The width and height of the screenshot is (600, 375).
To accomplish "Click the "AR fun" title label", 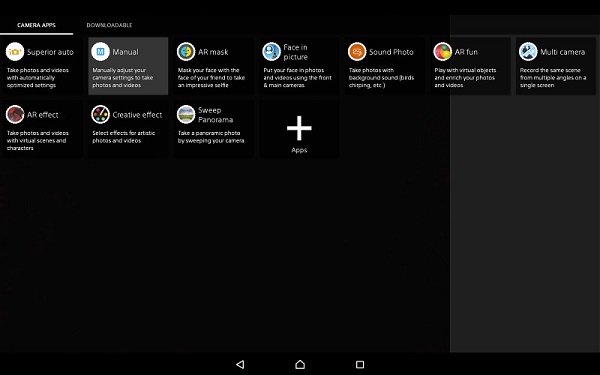I will click(x=466, y=52).
